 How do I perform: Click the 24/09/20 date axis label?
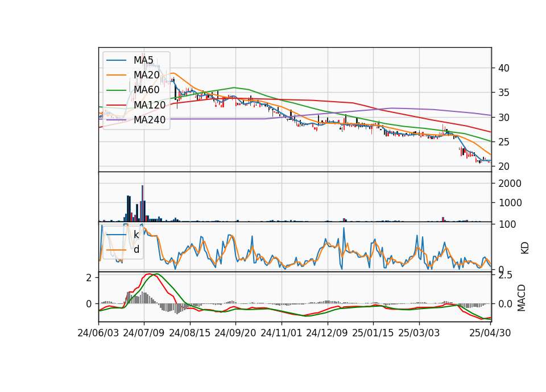(235, 333)
